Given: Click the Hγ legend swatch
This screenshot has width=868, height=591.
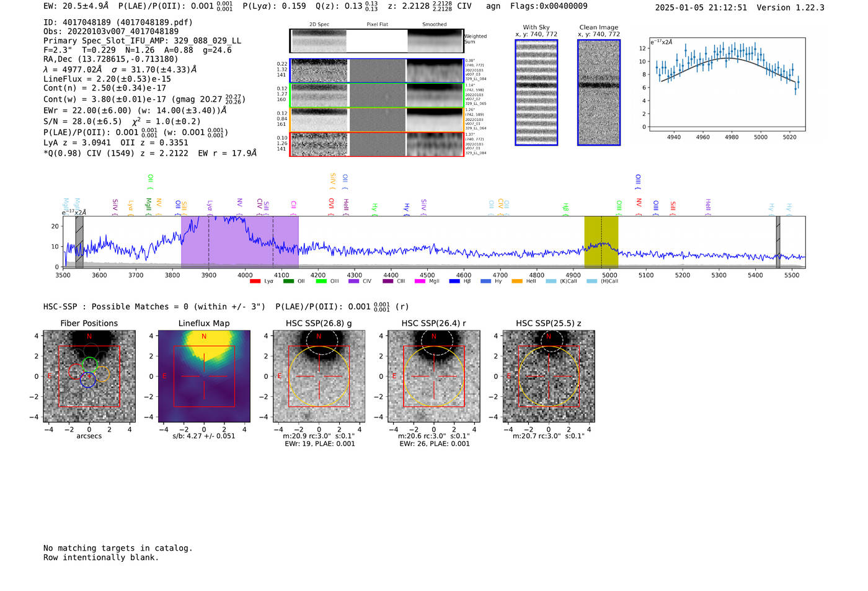Looking at the screenshot, I should coord(485,282).
